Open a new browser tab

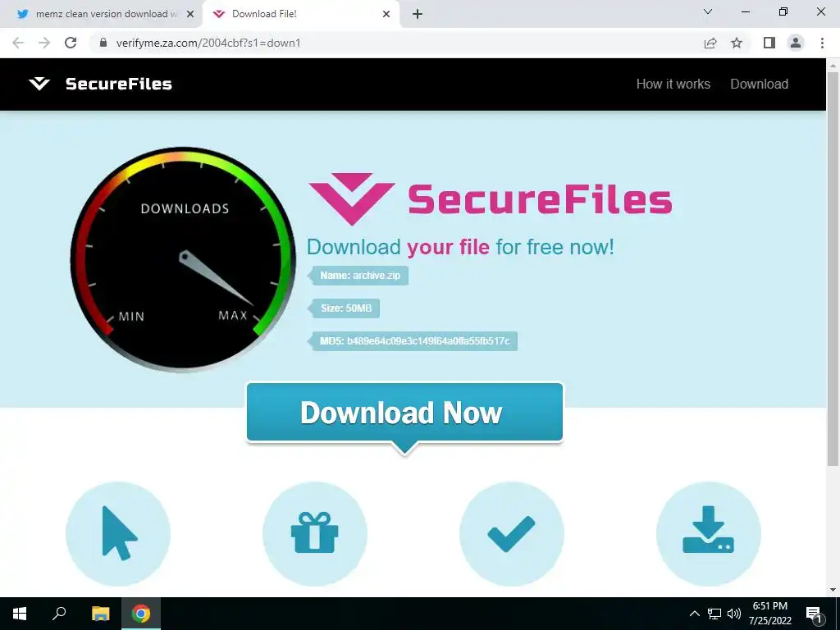418,15
